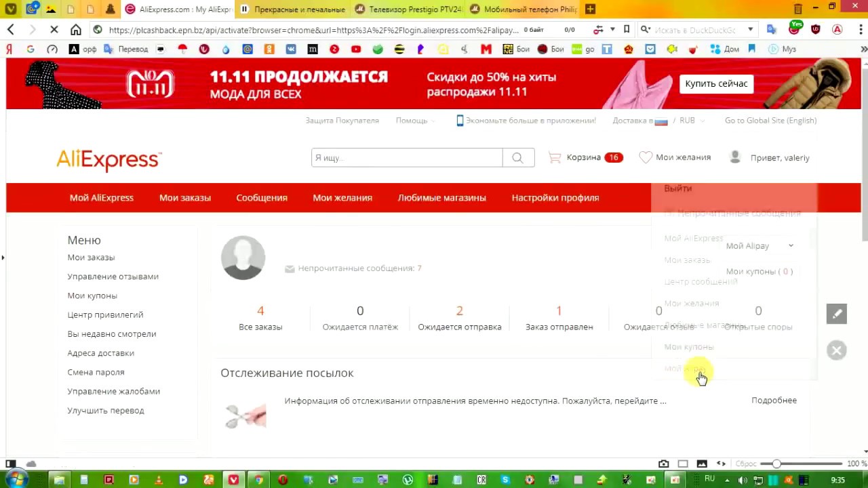The width and height of the screenshot is (868, 488).
Task: Open Все заказы counter
Action: (x=260, y=318)
